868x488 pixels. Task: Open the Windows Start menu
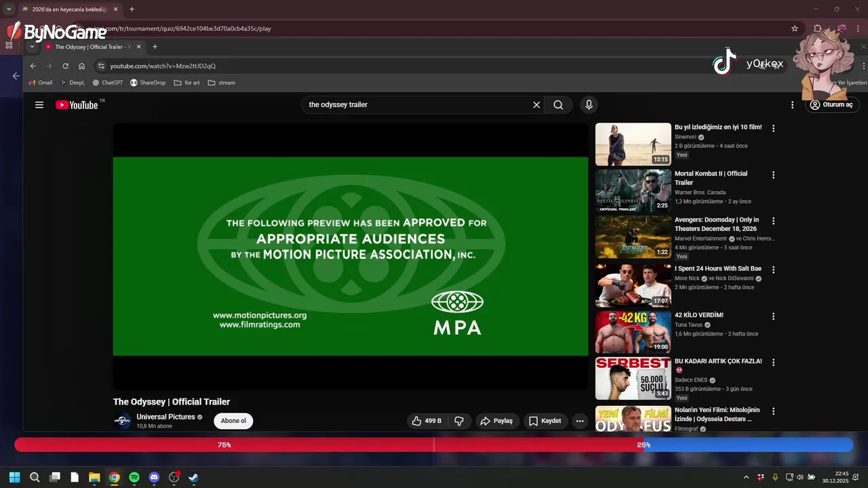[x=14, y=477]
